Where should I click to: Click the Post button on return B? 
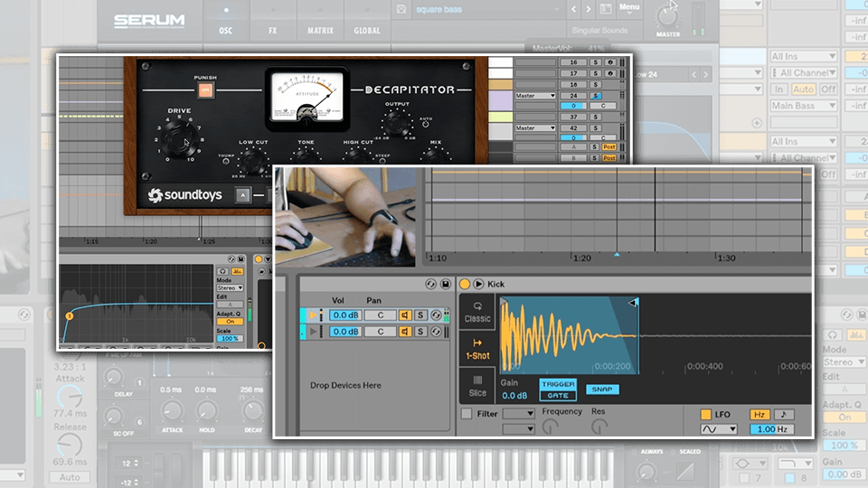[609, 157]
